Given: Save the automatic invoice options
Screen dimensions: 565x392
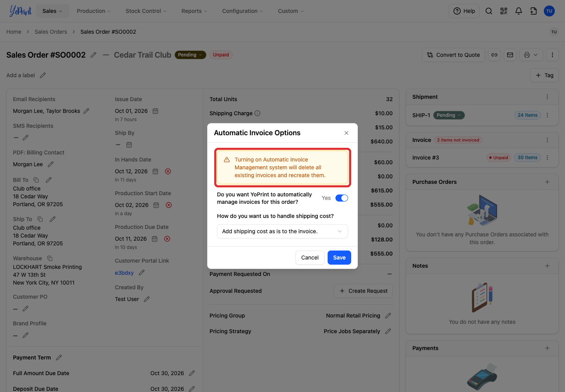Looking at the screenshot, I should click(x=339, y=258).
